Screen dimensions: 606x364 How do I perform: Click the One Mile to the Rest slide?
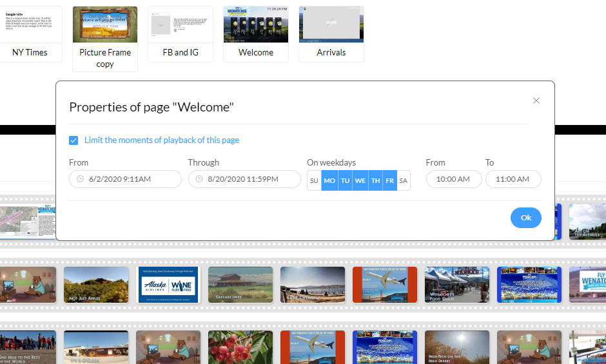[28, 347]
